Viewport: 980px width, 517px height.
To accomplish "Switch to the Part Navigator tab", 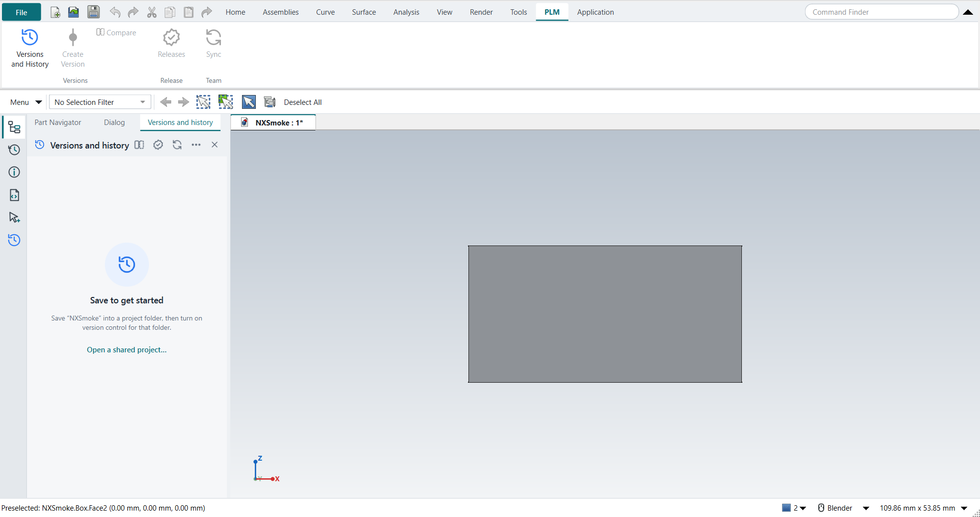I will [x=58, y=123].
